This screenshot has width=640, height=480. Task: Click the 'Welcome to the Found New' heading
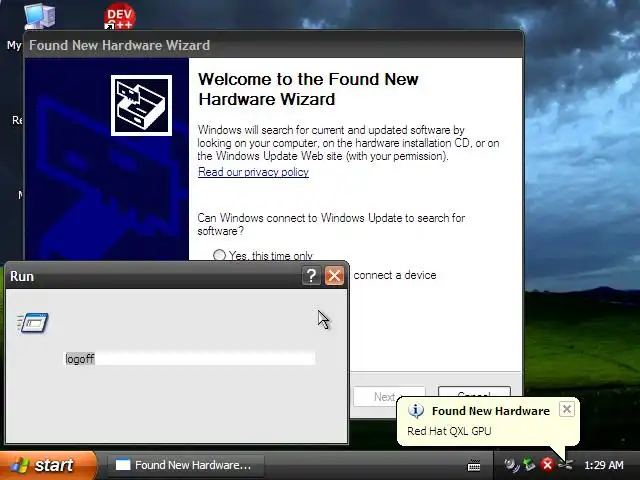pos(308,79)
